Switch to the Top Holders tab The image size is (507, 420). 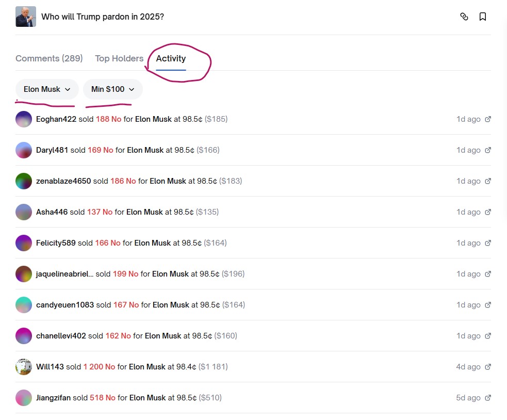(x=119, y=58)
